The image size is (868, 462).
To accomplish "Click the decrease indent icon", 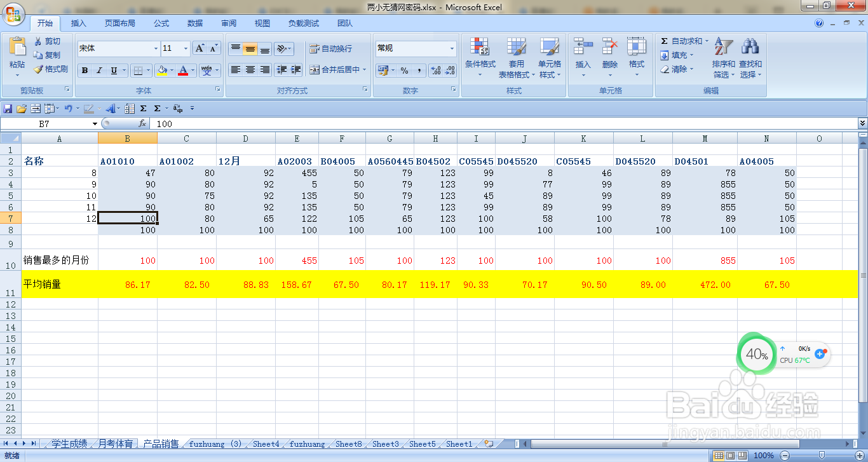I will [x=281, y=70].
